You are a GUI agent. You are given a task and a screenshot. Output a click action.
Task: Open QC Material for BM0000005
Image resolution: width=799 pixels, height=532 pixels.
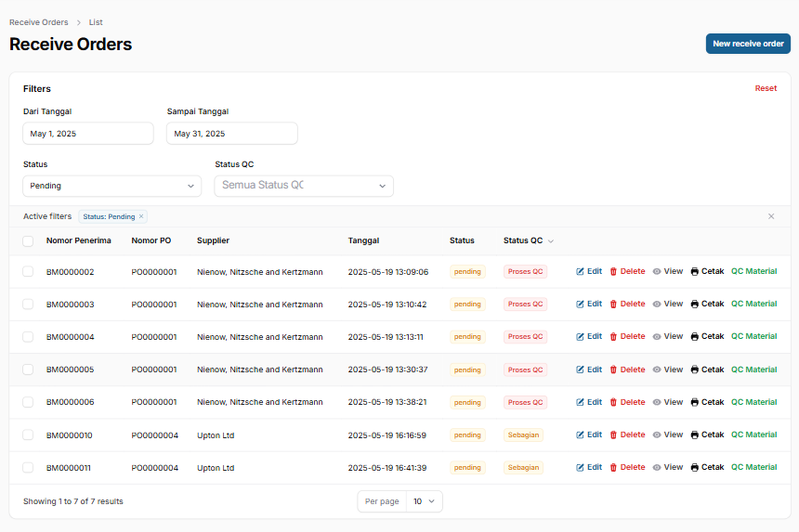[753, 370]
